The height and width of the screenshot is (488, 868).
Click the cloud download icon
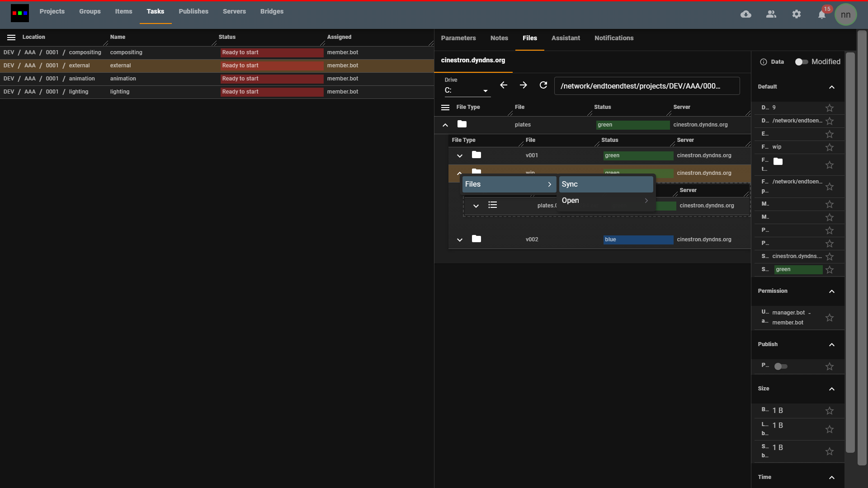(746, 14)
